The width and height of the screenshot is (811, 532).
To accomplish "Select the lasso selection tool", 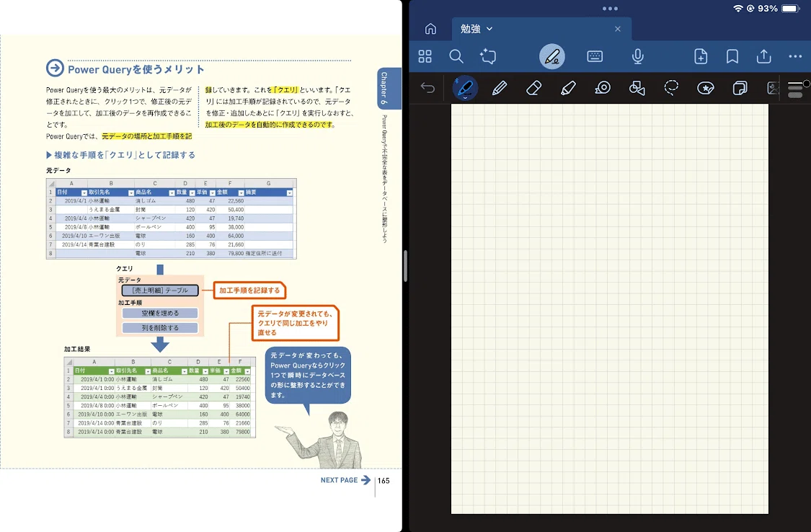I will [x=671, y=88].
